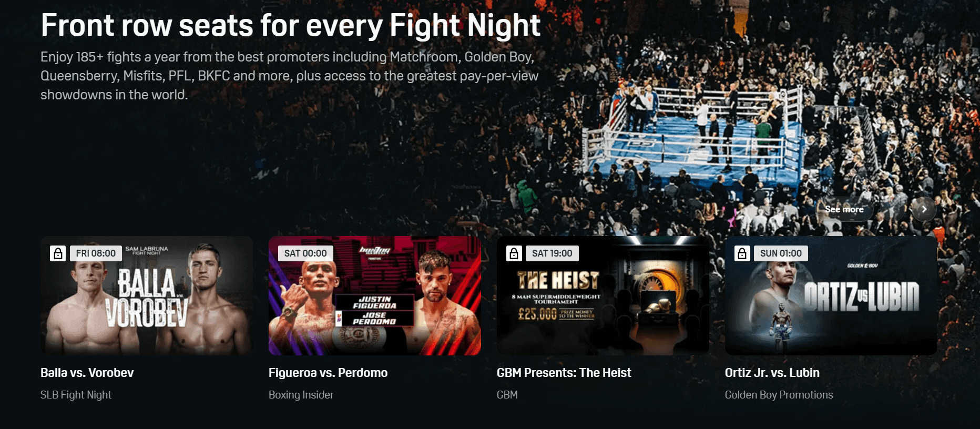Click the SUN 01:00 time badge
The image size is (980, 429).
781,253
